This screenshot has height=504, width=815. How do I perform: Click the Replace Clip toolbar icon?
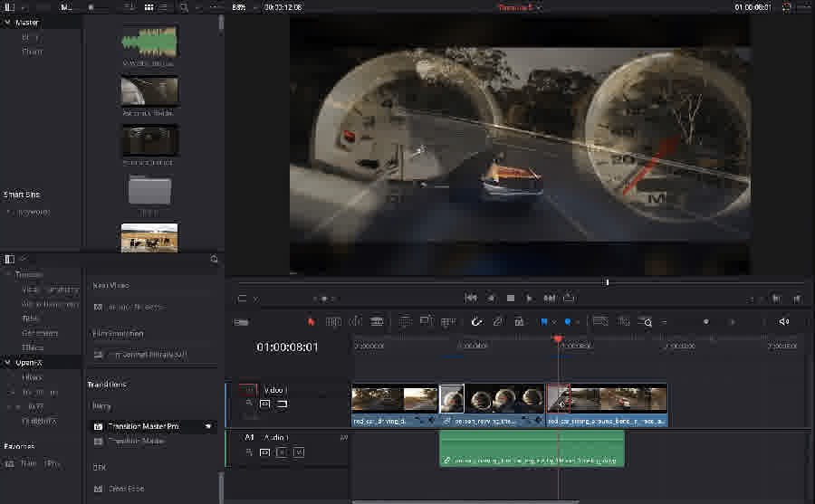click(x=447, y=322)
